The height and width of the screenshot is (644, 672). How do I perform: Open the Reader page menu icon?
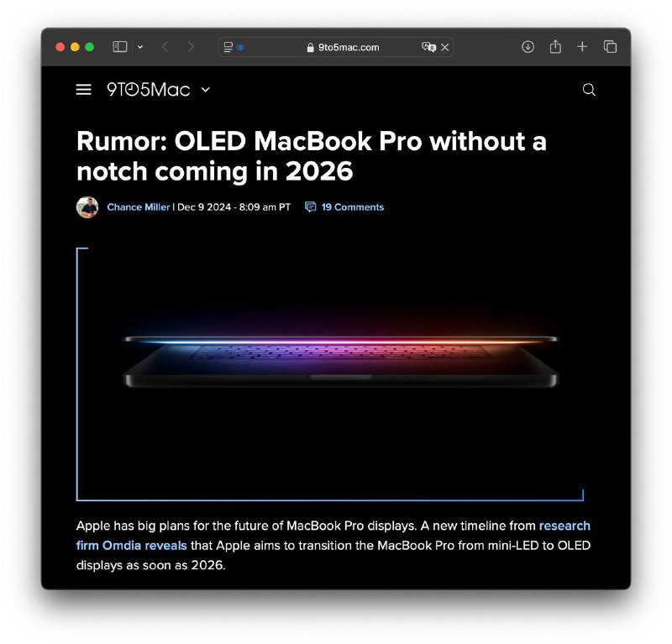coord(228,47)
